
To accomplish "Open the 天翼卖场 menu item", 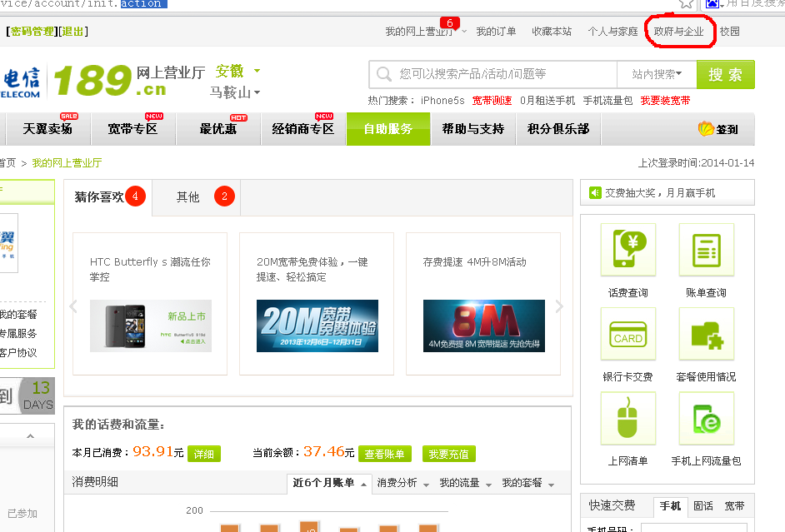I will click(47, 129).
